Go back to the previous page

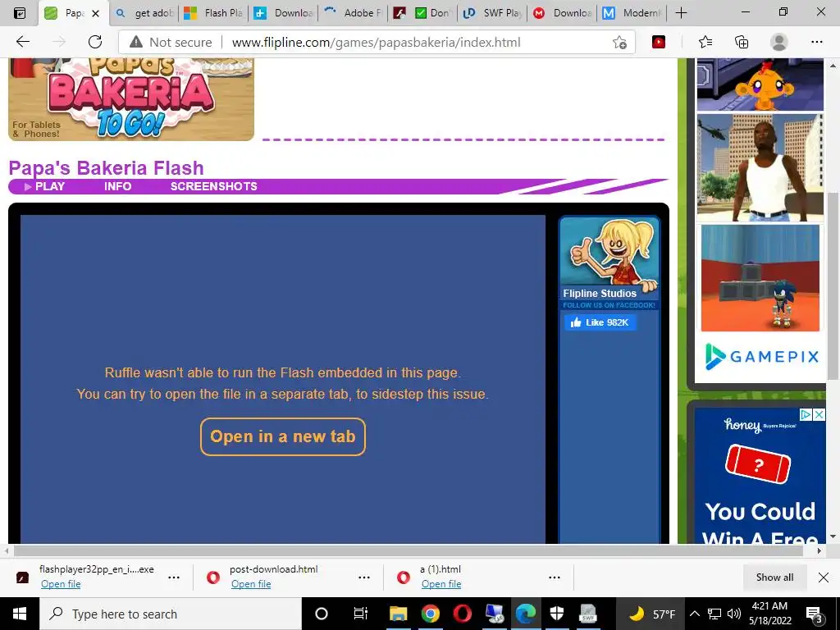click(x=22, y=42)
